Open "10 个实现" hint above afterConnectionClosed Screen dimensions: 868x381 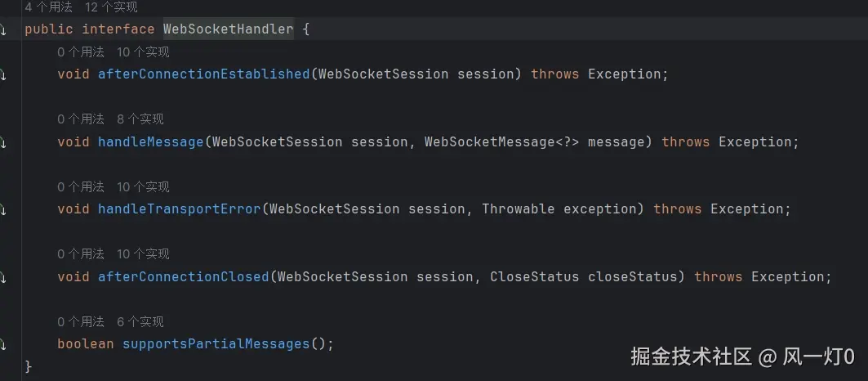coord(143,254)
